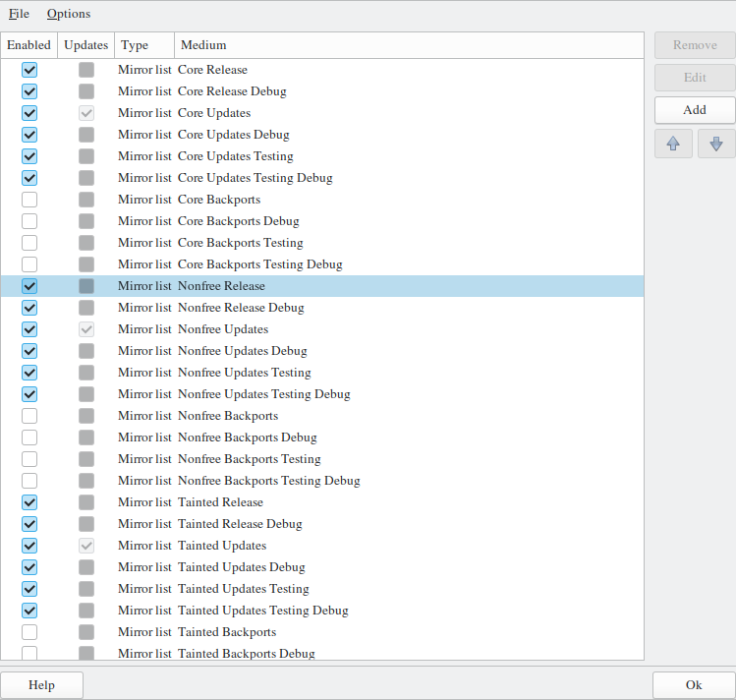Uncheck Enabled for Core Updates Testing

(29, 156)
